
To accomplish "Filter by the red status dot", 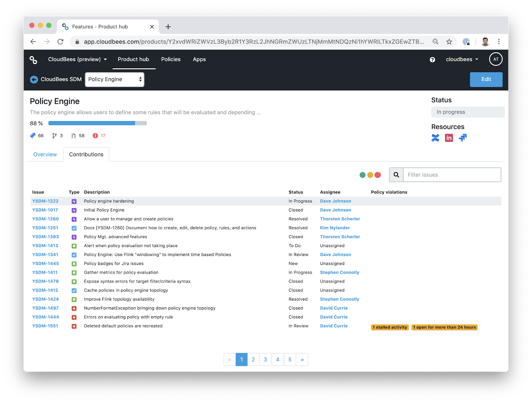I will click(x=378, y=175).
